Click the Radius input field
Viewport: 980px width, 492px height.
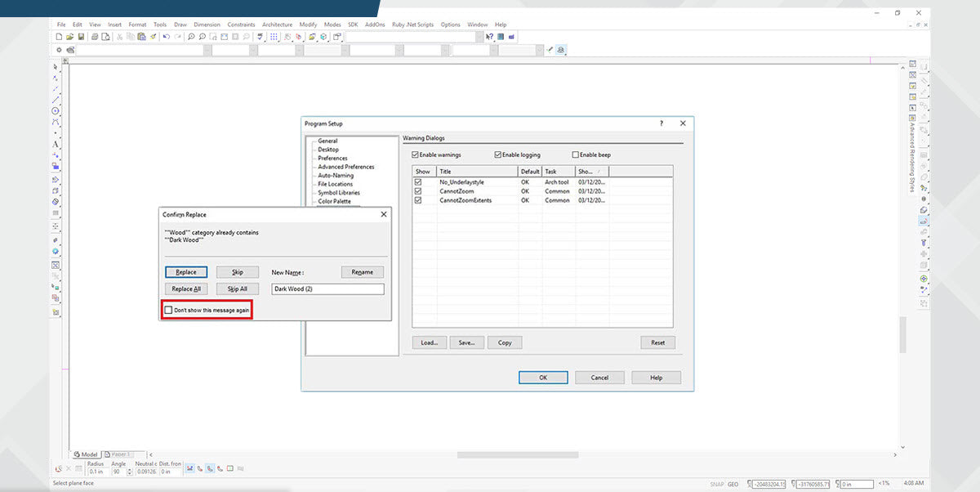point(98,472)
